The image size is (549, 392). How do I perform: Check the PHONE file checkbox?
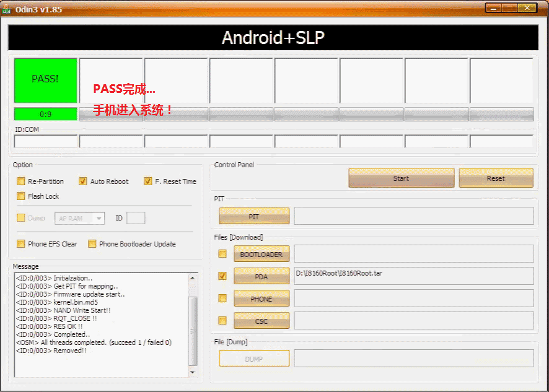222,298
